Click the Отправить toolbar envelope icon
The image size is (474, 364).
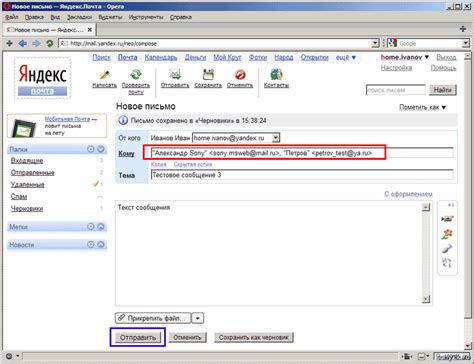pyautogui.click(x=175, y=74)
